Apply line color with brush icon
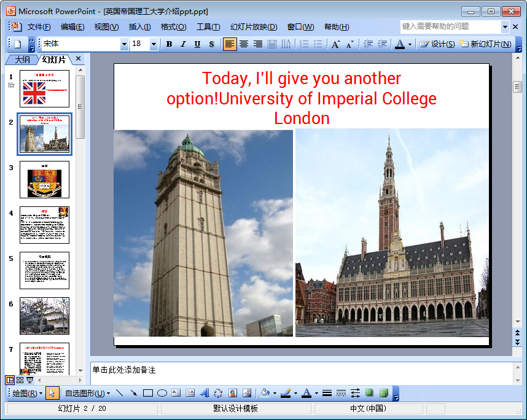Image resolution: width=527 pixels, height=420 pixels. (x=286, y=393)
